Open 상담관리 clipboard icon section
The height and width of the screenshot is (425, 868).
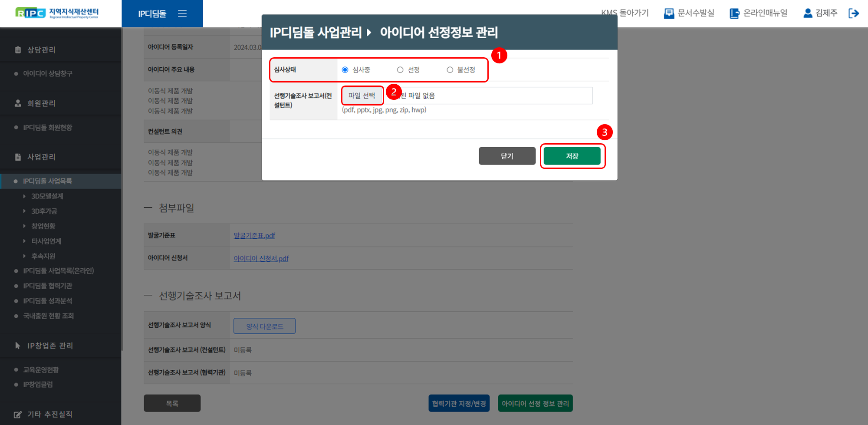[18, 50]
